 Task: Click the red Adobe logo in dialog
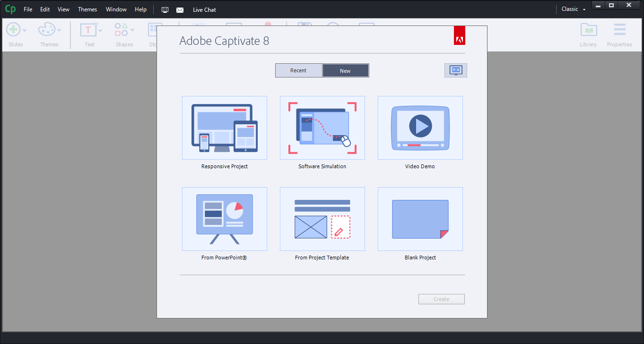point(459,35)
